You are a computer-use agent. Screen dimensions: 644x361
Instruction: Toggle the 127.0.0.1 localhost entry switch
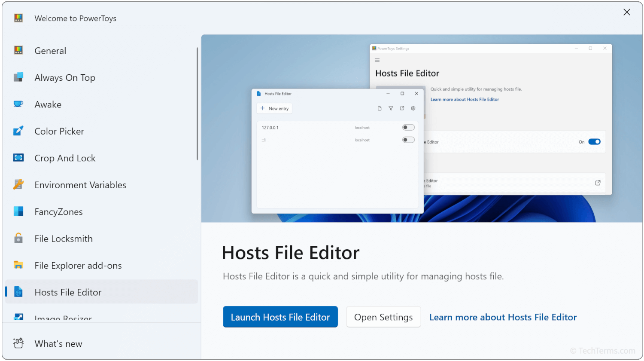pyautogui.click(x=408, y=127)
